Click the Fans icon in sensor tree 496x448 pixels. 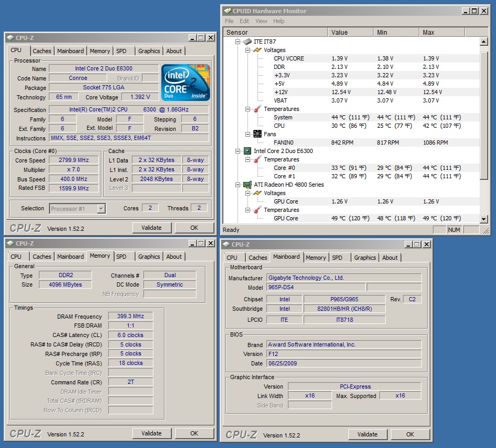[x=257, y=134]
